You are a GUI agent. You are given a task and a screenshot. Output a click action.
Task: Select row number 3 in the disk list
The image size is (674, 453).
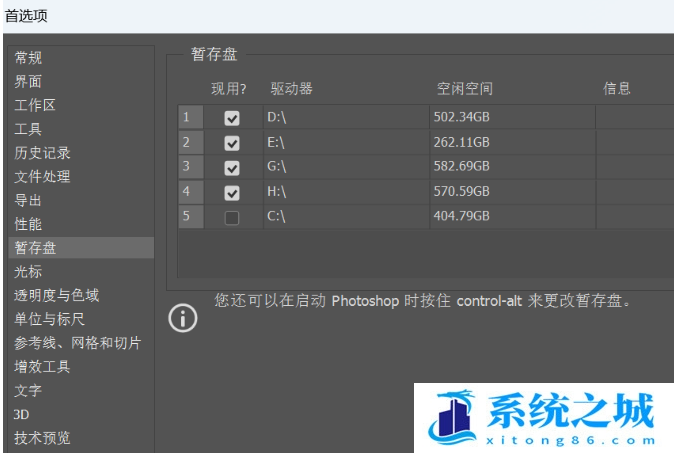point(191,166)
